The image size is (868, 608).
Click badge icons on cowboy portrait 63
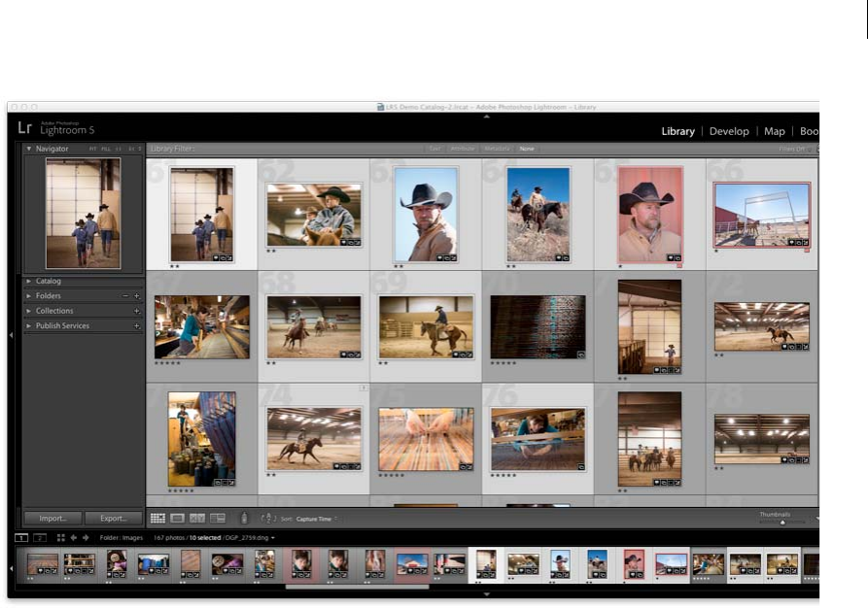tap(445, 257)
